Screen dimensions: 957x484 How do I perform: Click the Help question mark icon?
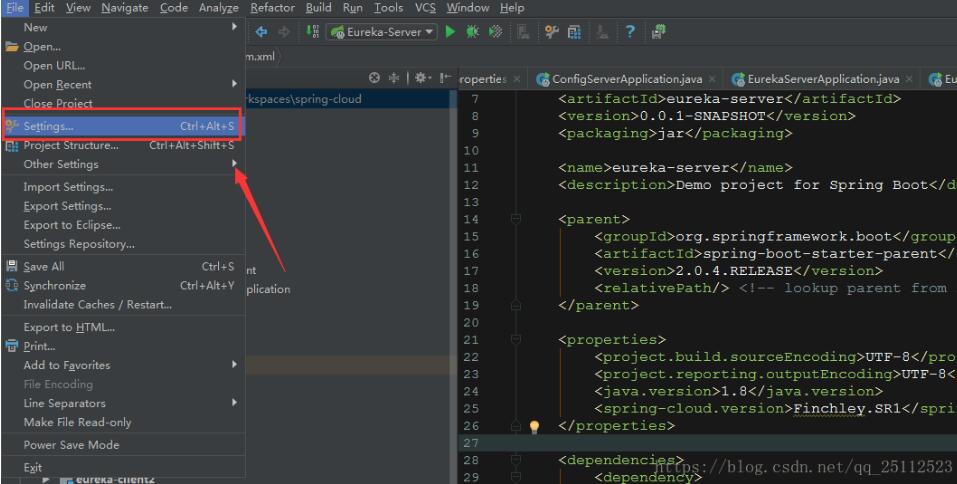pyautogui.click(x=631, y=32)
